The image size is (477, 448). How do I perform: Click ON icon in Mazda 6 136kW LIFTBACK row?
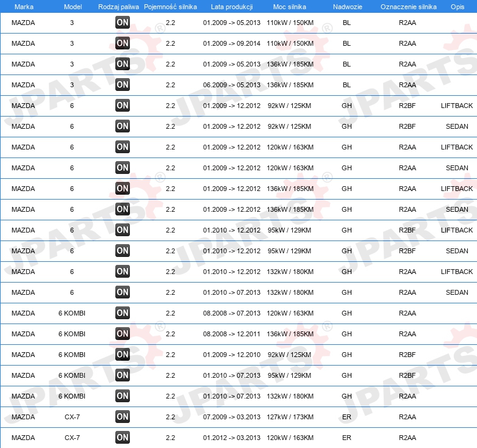click(x=123, y=189)
